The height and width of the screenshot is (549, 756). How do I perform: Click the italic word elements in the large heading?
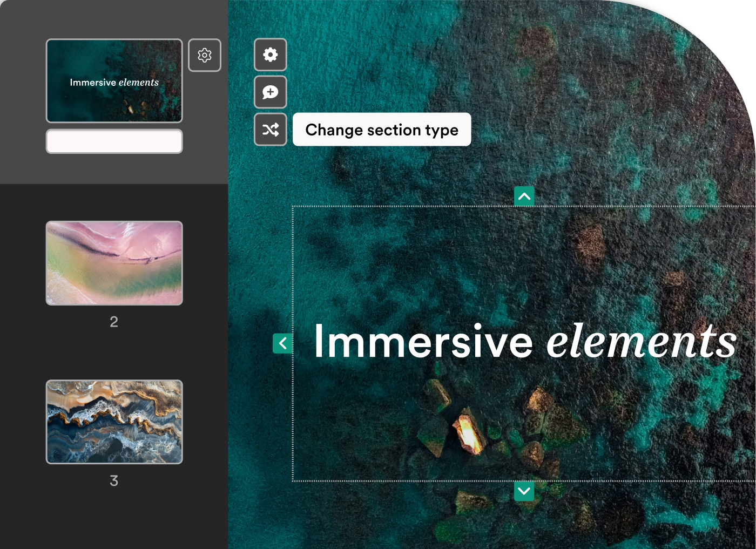pyautogui.click(x=642, y=341)
